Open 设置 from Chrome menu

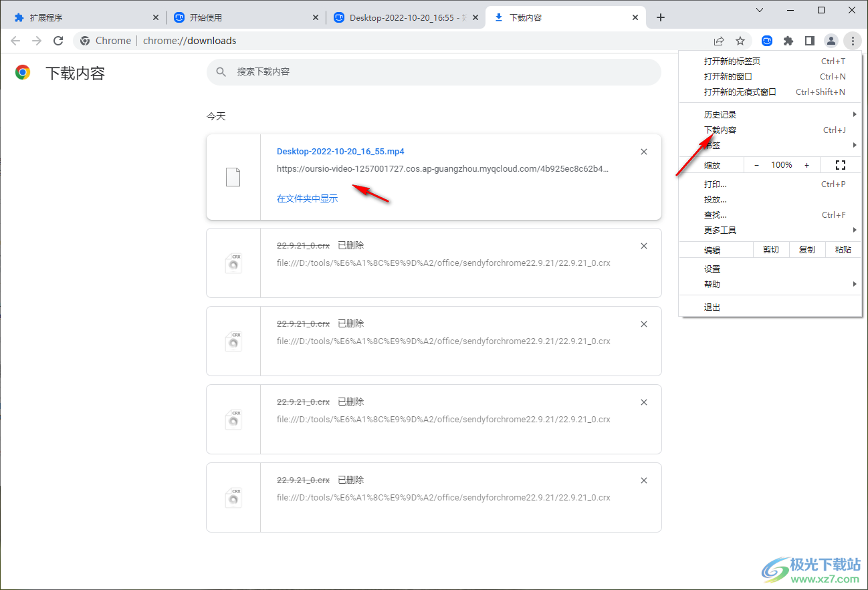coord(770,269)
